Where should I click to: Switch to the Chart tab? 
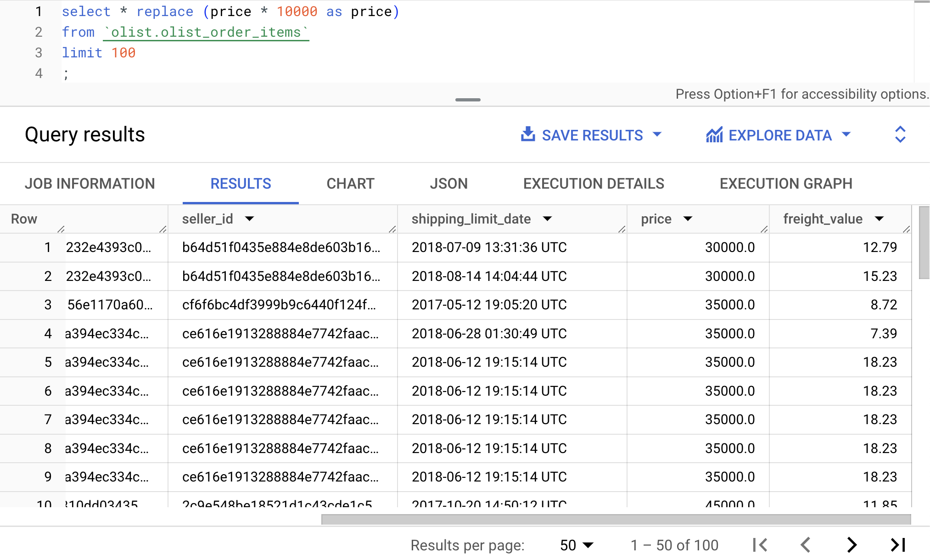coord(350,184)
